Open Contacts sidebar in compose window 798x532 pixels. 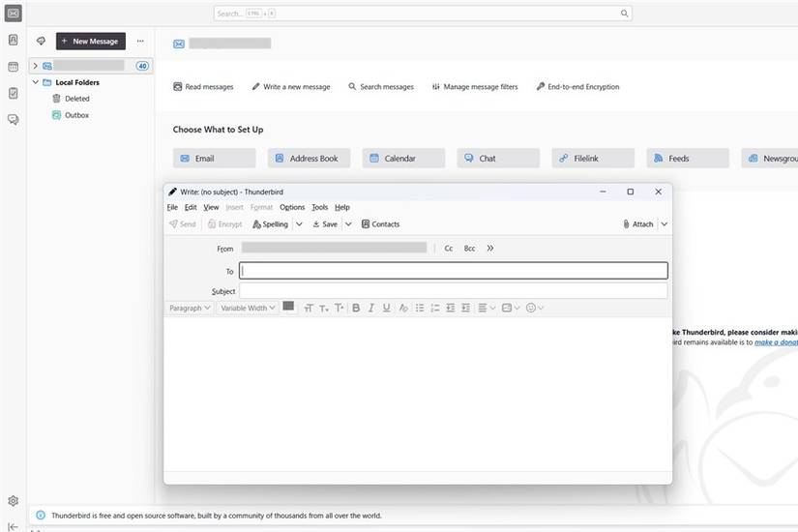point(380,224)
